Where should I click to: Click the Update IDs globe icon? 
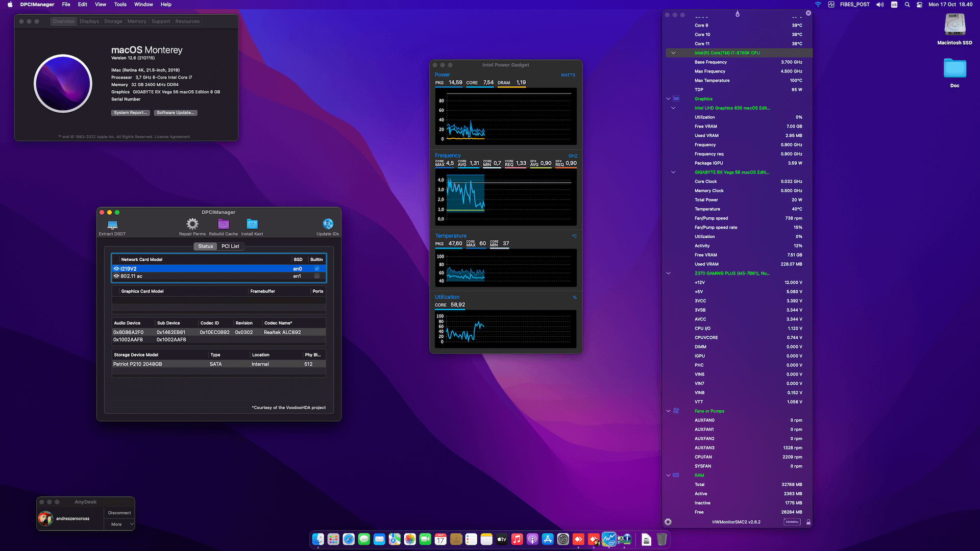pyautogui.click(x=328, y=224)
